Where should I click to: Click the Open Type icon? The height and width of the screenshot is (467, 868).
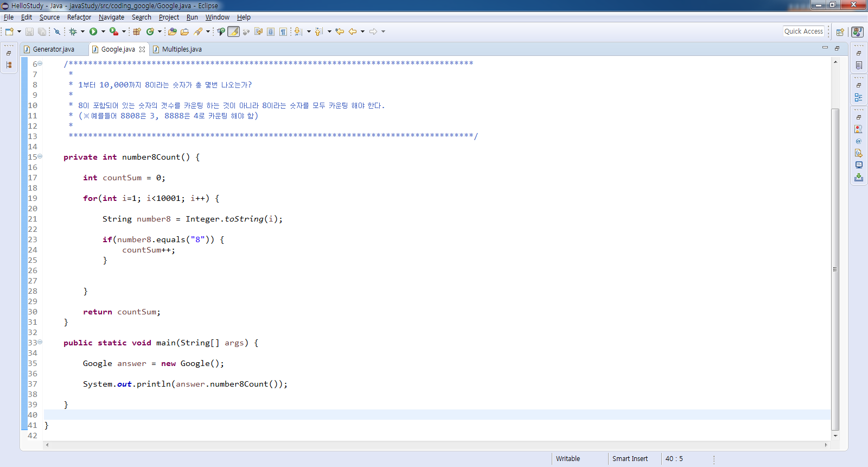click(x=173, y=31)
